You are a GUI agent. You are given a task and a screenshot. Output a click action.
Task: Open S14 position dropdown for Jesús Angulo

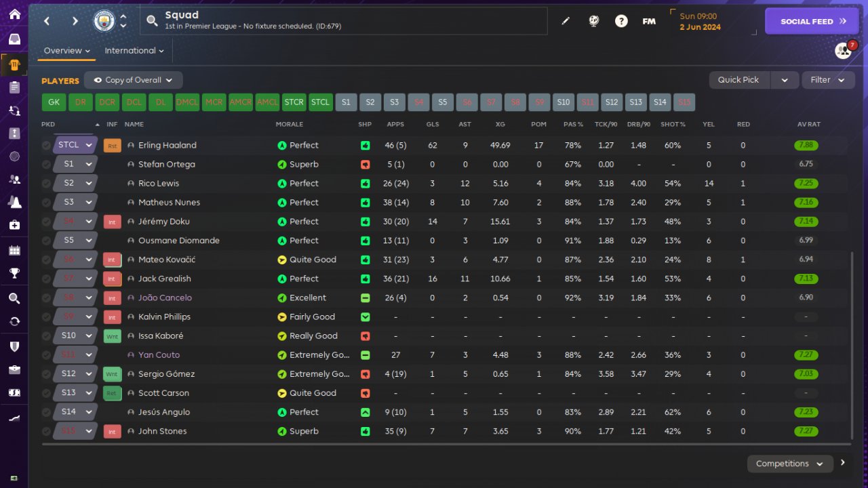click(x=76, y=411)
